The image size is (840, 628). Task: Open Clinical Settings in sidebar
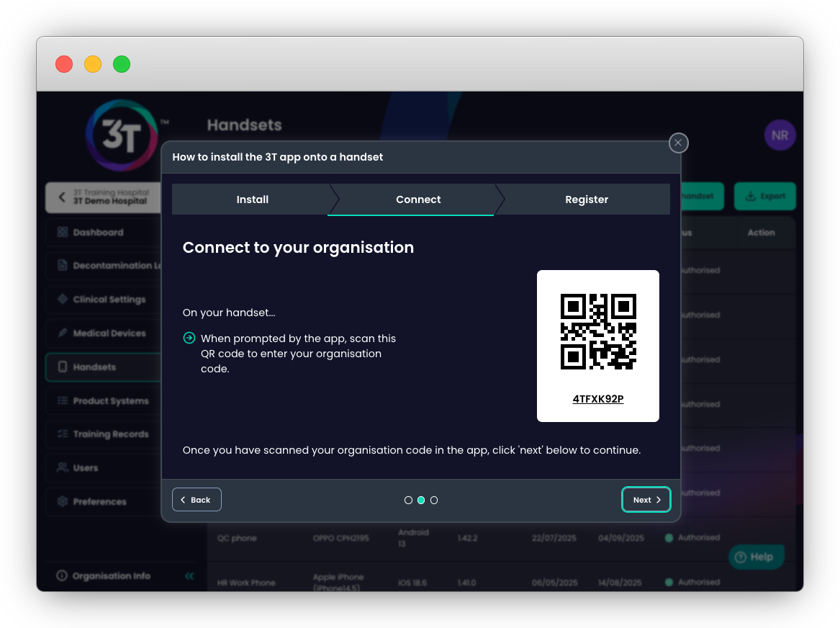[x=103, y=299]
